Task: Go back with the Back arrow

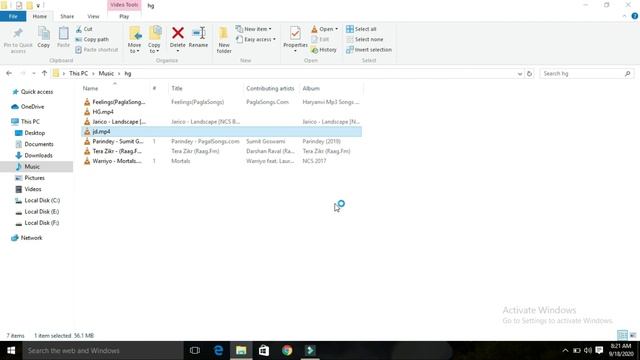Action: [9, 73]
